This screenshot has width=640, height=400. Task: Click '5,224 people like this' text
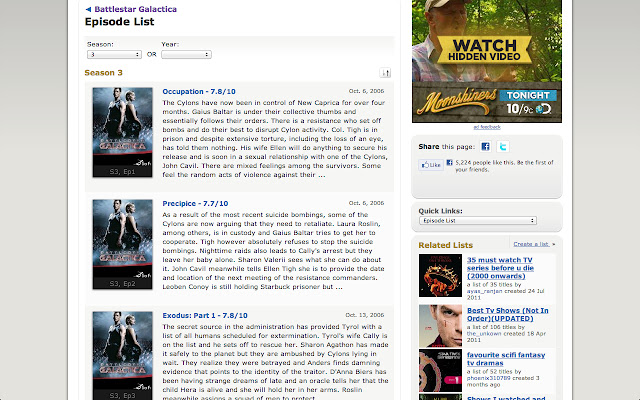[x=504, y=166]
